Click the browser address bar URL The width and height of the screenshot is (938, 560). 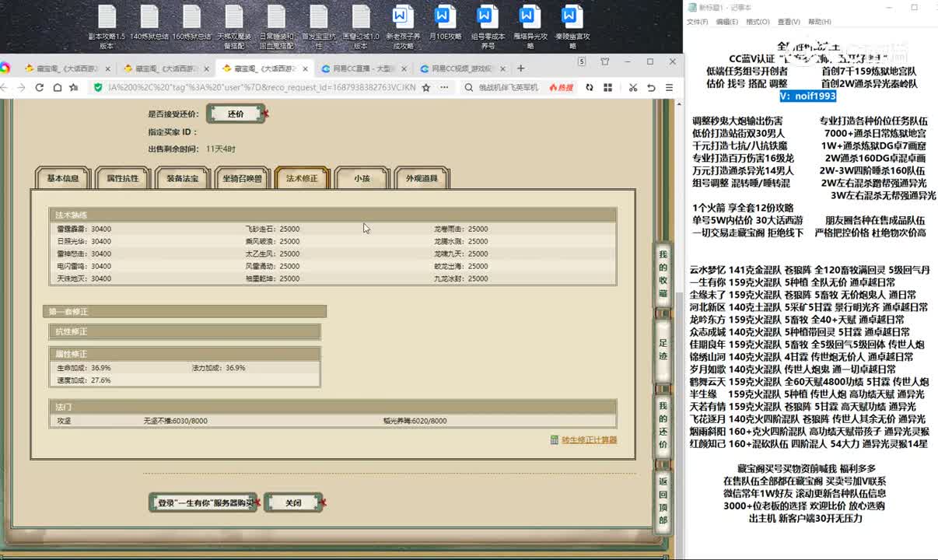pos(261,88)
